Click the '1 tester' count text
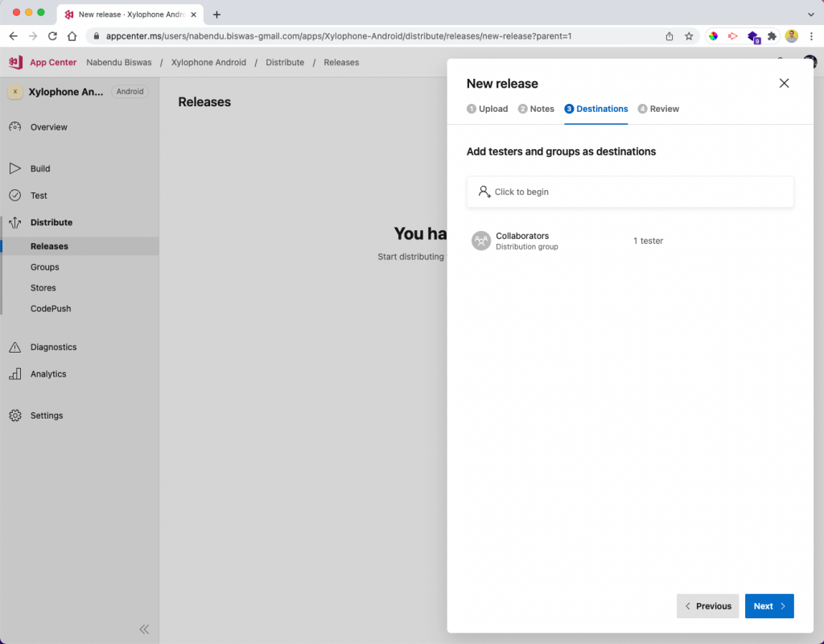Image resolution: width=824 pixels, height=644 pixels. point(648,241)
